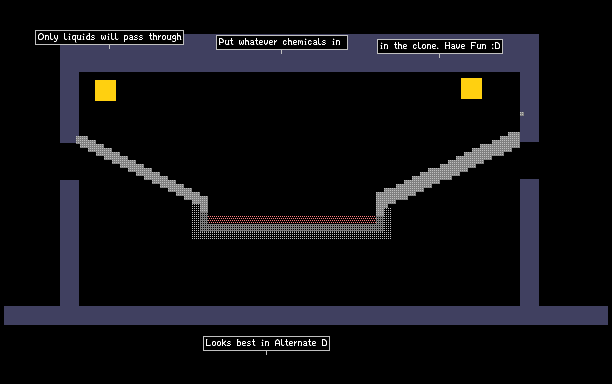The image size is (612, 384).
Task: Click the right yellow clone square
Action: [x=471, y=89]
